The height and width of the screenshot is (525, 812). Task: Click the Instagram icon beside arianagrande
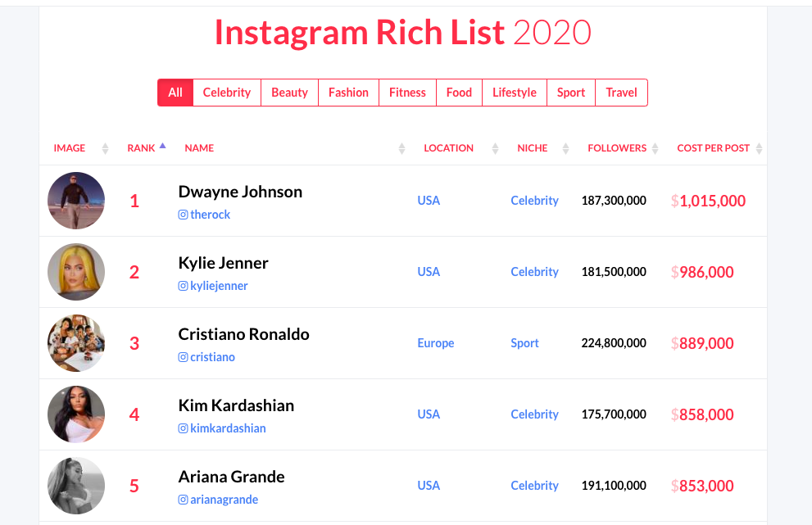coord(183,500)
